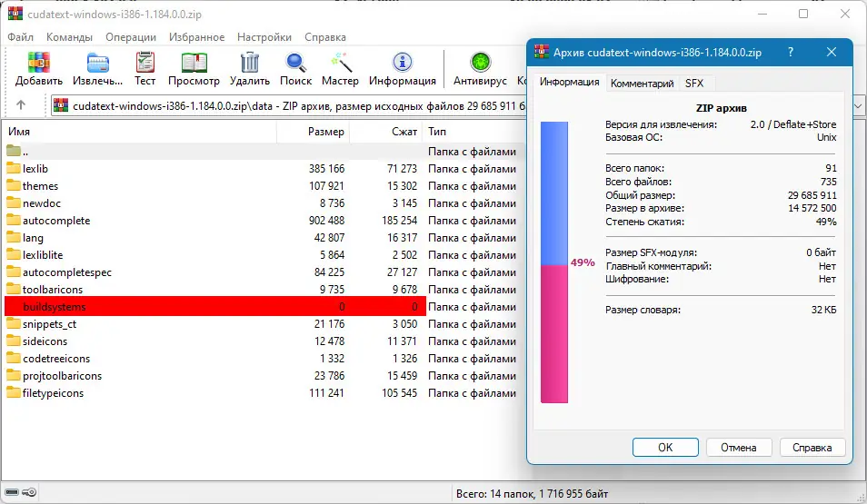Click the disk drive icon in status bar
The image size is (867, 504).
(12, 492)
